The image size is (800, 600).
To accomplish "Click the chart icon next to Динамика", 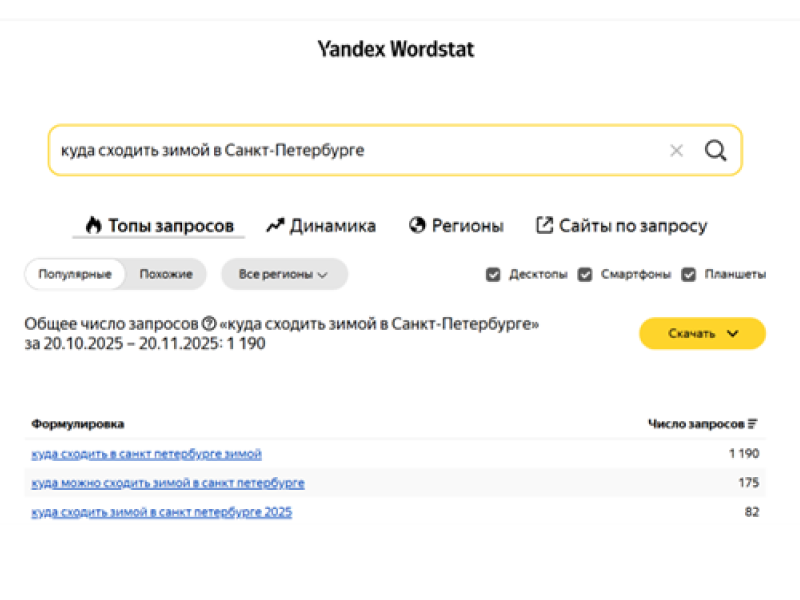I will click(x=275, y=225).
